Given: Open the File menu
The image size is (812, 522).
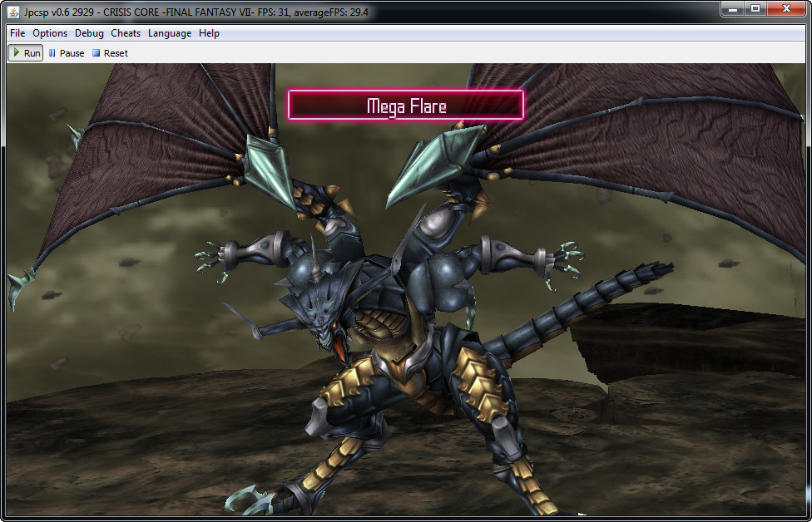Looking at the screenshot, I should [17, 33].
